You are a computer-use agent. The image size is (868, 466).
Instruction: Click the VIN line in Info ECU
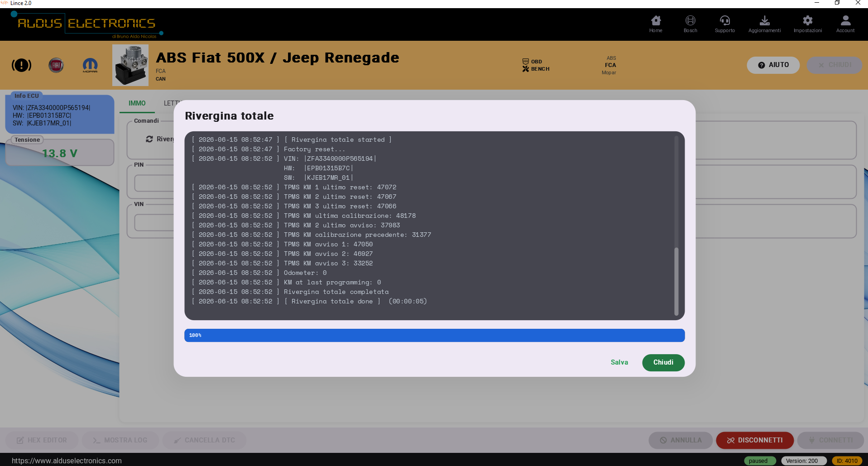pos(52,108)
